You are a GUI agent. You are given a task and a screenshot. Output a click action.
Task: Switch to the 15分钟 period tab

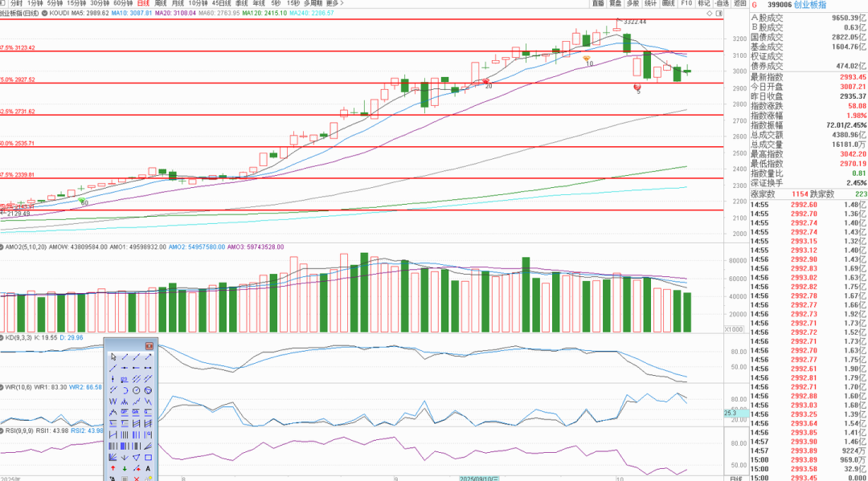pyautogui.click(x=76, y=3)
